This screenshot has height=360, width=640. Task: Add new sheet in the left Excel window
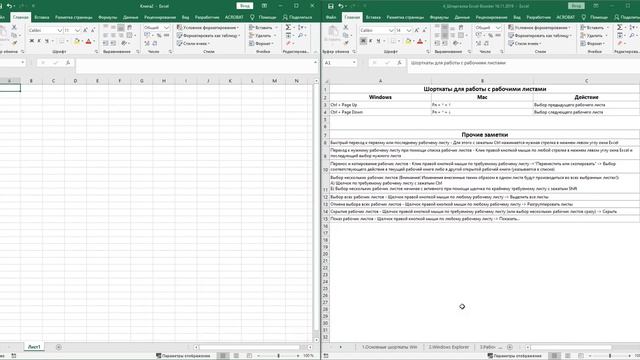coord(58,347)
